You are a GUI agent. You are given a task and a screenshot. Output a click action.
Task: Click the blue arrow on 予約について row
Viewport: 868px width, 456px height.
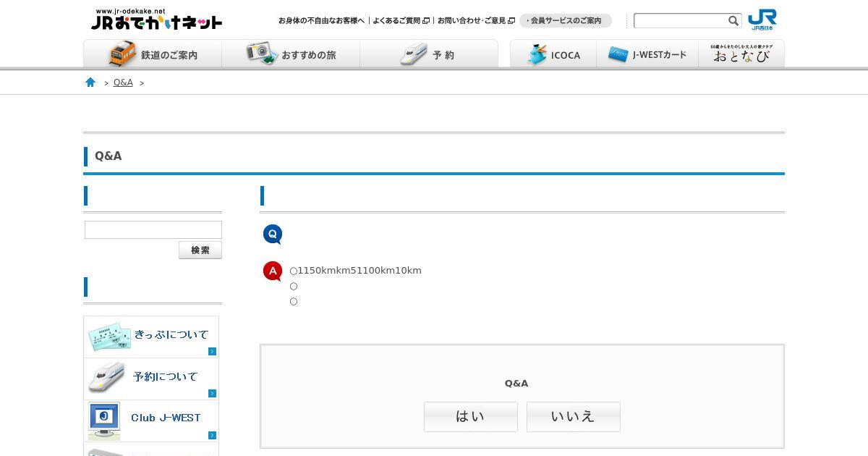click(x=212, y=394)
